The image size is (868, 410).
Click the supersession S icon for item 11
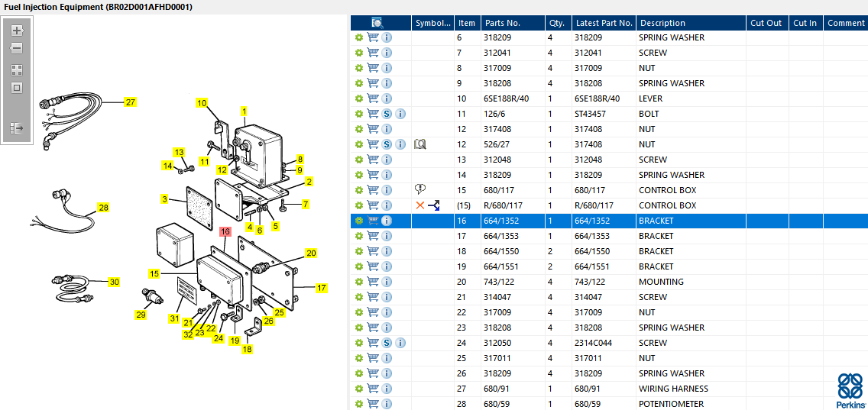point(387,114)
